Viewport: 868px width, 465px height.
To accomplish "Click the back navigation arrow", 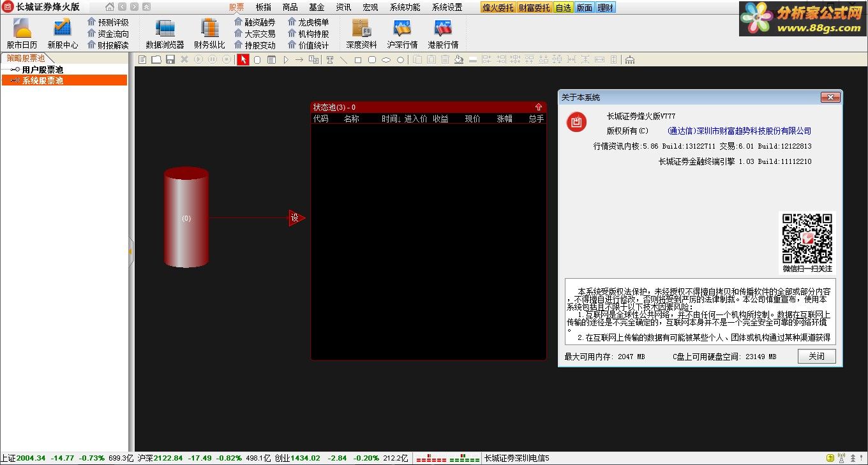I will click(x=122, y=7).
